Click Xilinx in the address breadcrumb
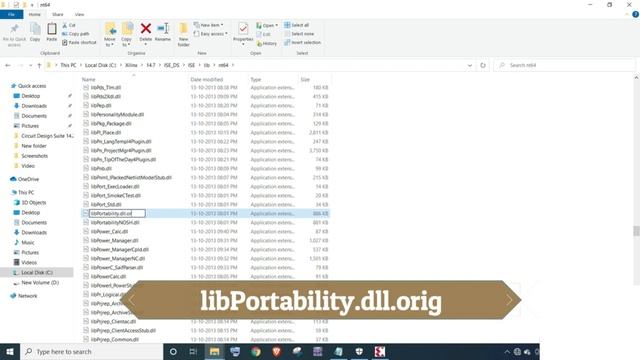This screenshot has height=360, width=640. (131, 65)
